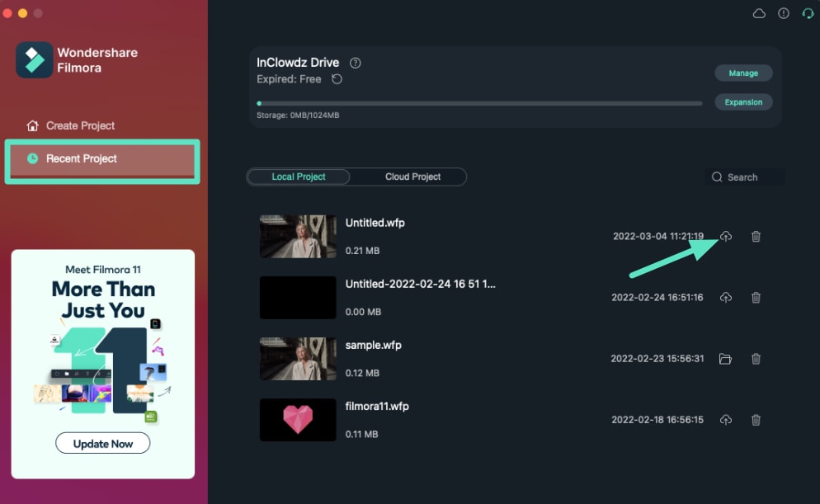Image resolution: width=820 pixels, height=504 pixels.
Task: Upload filmora11.wfp to cloud
Action: point(725,420)
